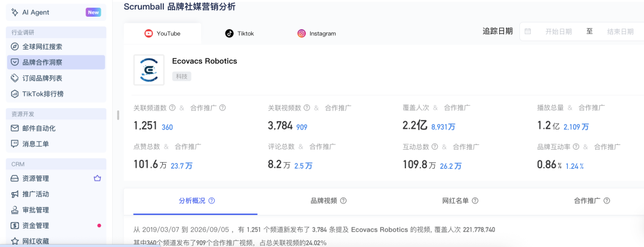Image resolution: width=644 pixels, height=247 pixels.
Task: Open 消息工单 in the sidebar
Action: click(56, 144)
